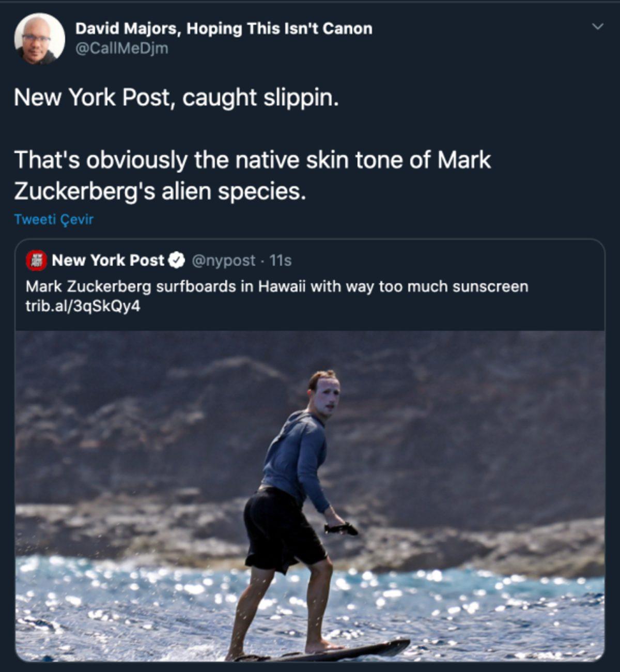620x672 pixels.
Task: Click the "11s" timestamp
Action: [x=281, y=261]
